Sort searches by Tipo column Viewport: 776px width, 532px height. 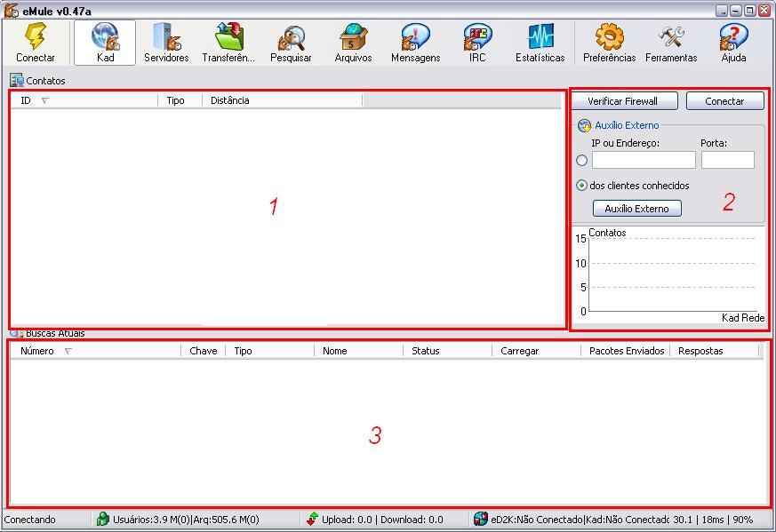click(x=269, y=351)
